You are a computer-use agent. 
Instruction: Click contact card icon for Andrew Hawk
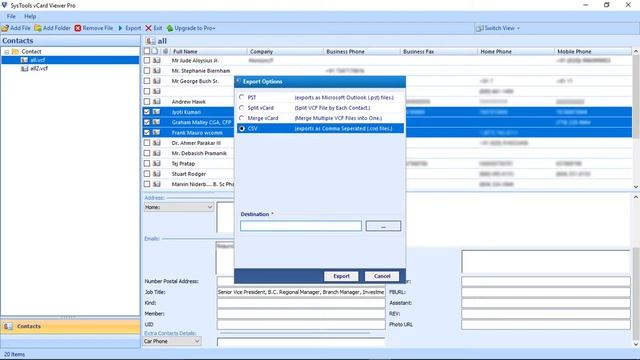[157, 102]
